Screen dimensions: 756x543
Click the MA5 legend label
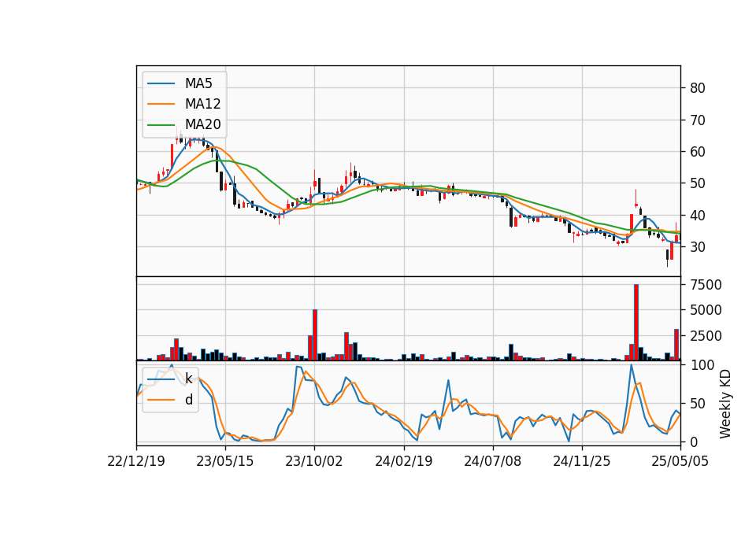pos(198,83)
